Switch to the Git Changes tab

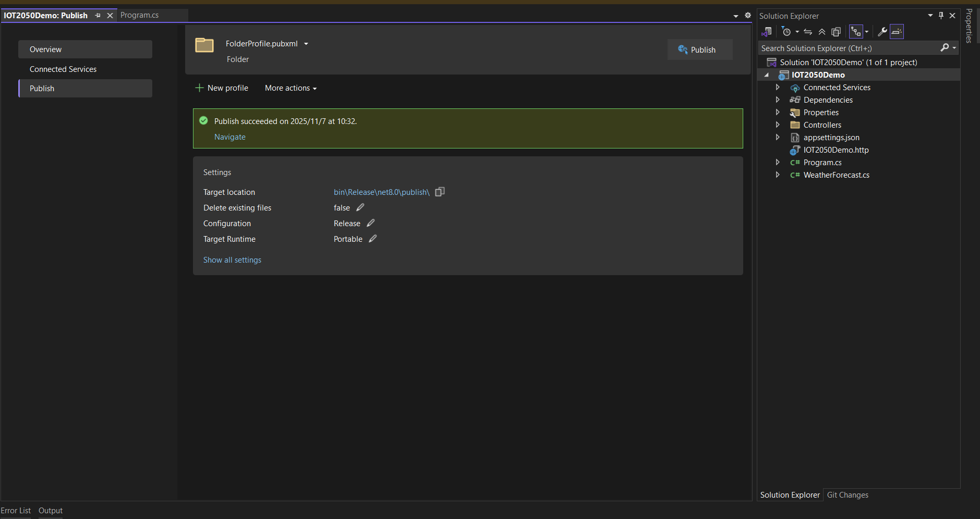pyautogui.click(x=848, y=495)
